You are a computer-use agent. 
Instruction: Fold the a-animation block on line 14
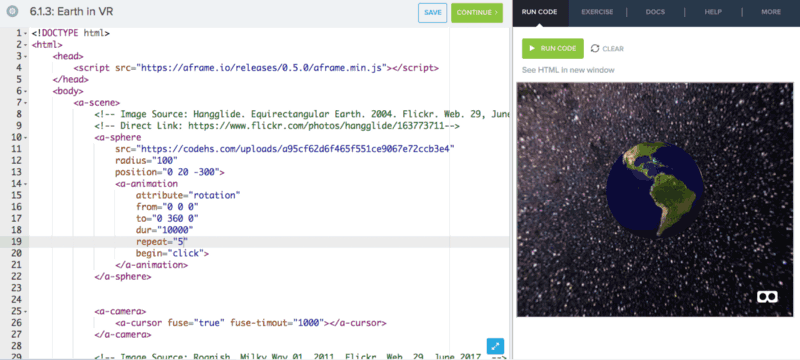click(26, 184)
